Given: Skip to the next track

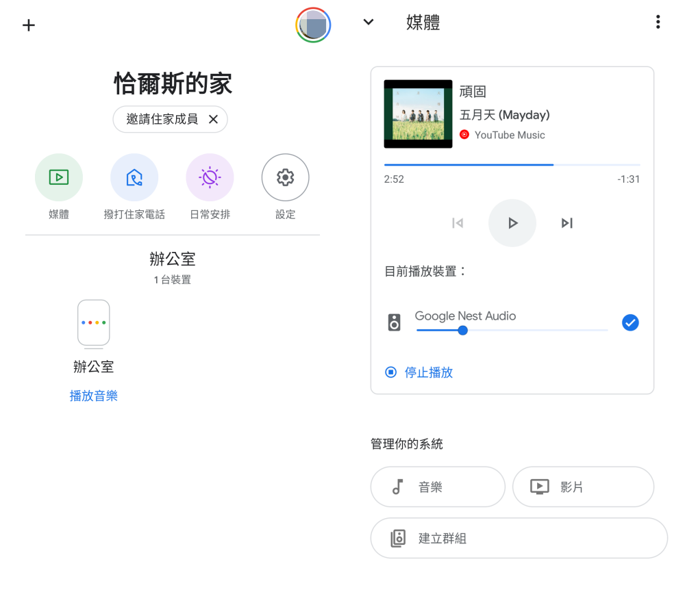Looking at the screenshot, I should (566, 223).
